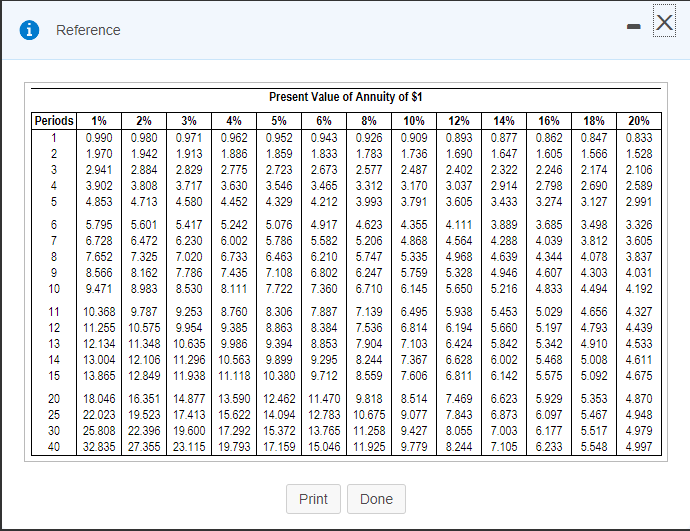Click value 7.139 for 11 periods at 8%

pyautogui.click(x=369, y=311)
